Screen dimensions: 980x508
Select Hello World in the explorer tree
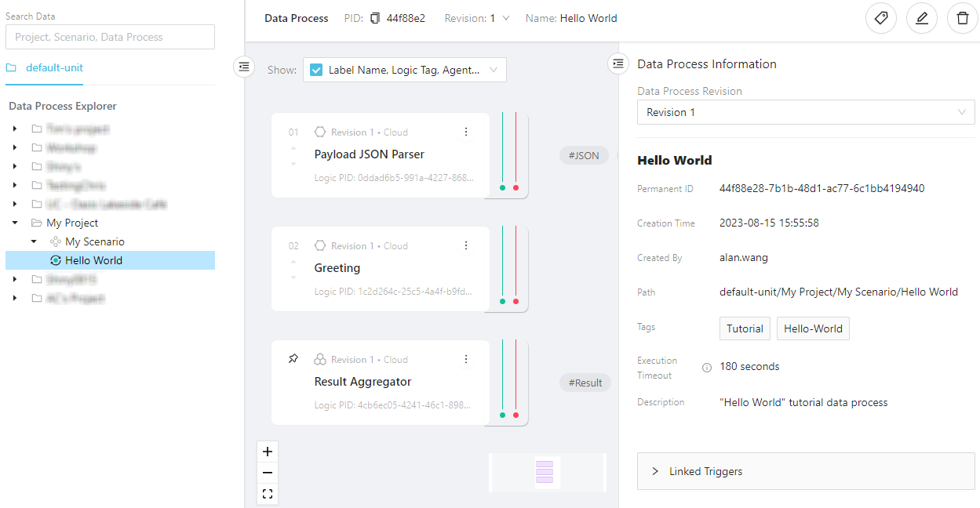(x=93, y=260)
